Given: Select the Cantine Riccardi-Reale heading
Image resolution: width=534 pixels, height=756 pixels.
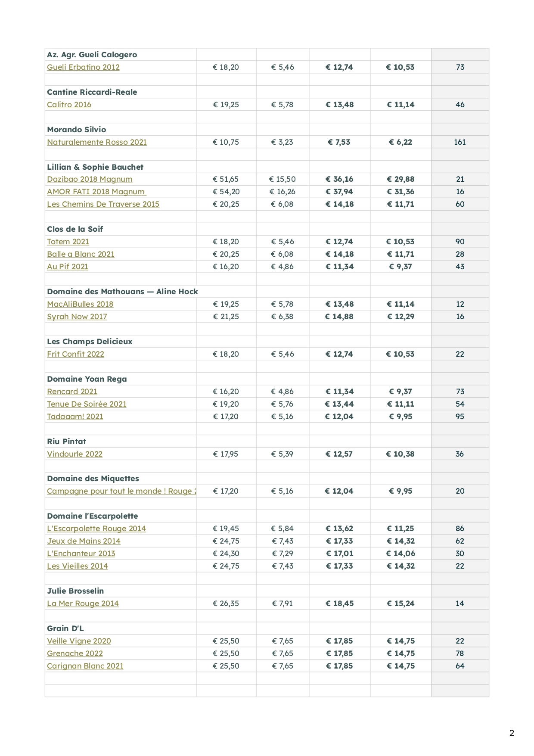Looking at the screenshot, I should tap(92, 92).
